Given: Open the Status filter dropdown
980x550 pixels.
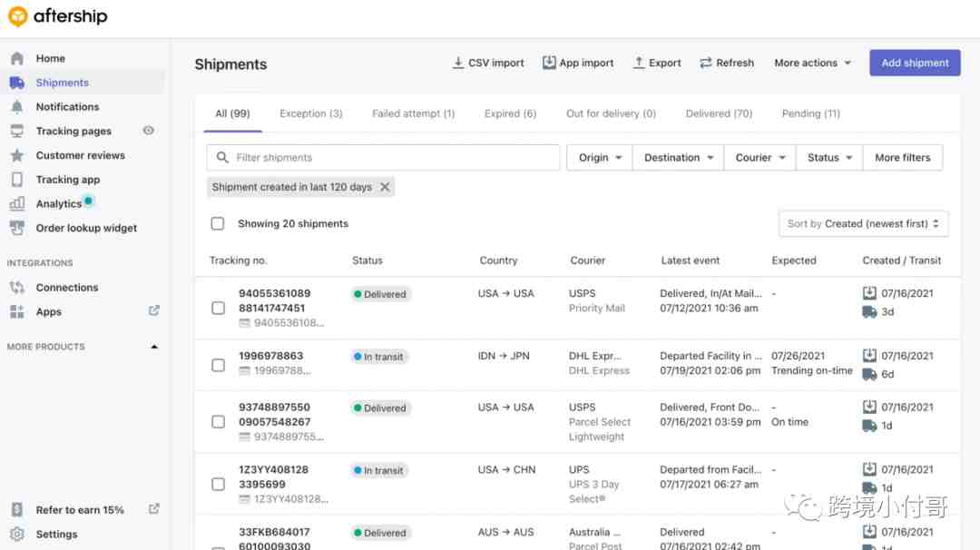Looking at the screenshot, I should pos(829,158).
